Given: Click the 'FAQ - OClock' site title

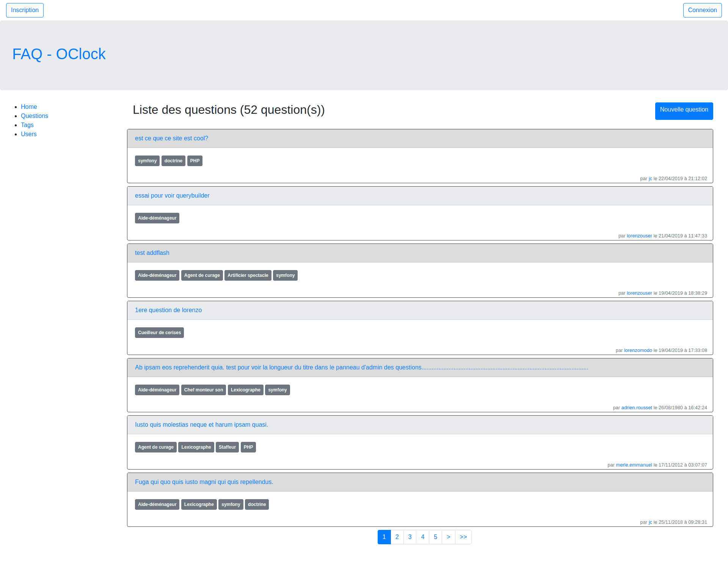Looking at the screenshot, I should coord(59,54).
